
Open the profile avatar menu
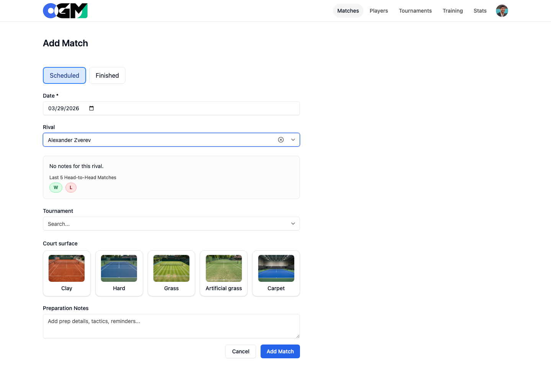point(502,11)
